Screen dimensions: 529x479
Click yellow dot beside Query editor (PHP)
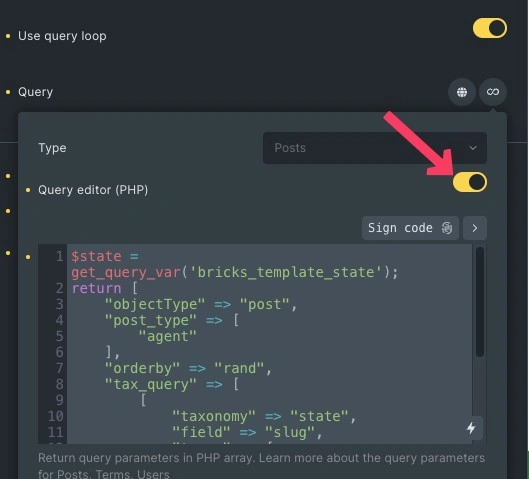point(28,190)
